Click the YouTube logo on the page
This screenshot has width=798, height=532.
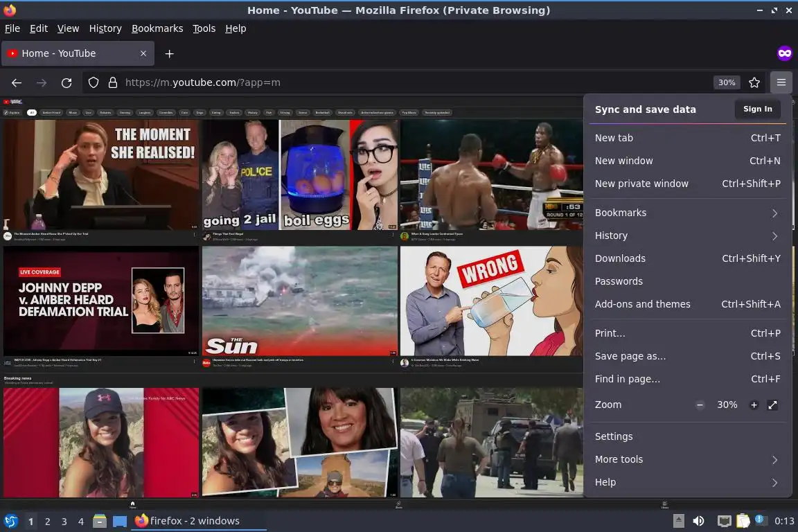coord(12,102)
